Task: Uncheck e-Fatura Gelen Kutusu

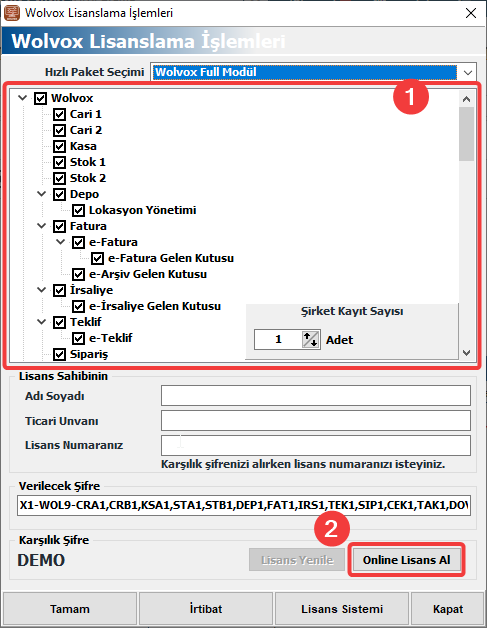Action: click(97, 258)
